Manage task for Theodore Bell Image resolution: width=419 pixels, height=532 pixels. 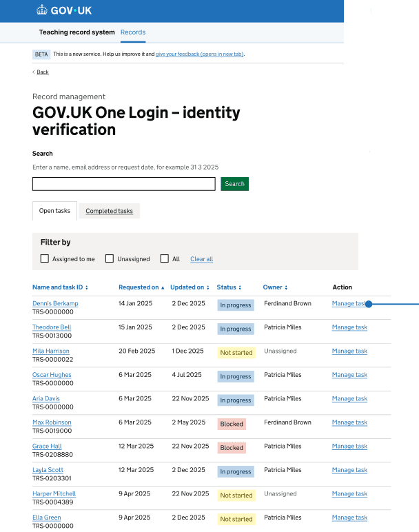[349, 327]
